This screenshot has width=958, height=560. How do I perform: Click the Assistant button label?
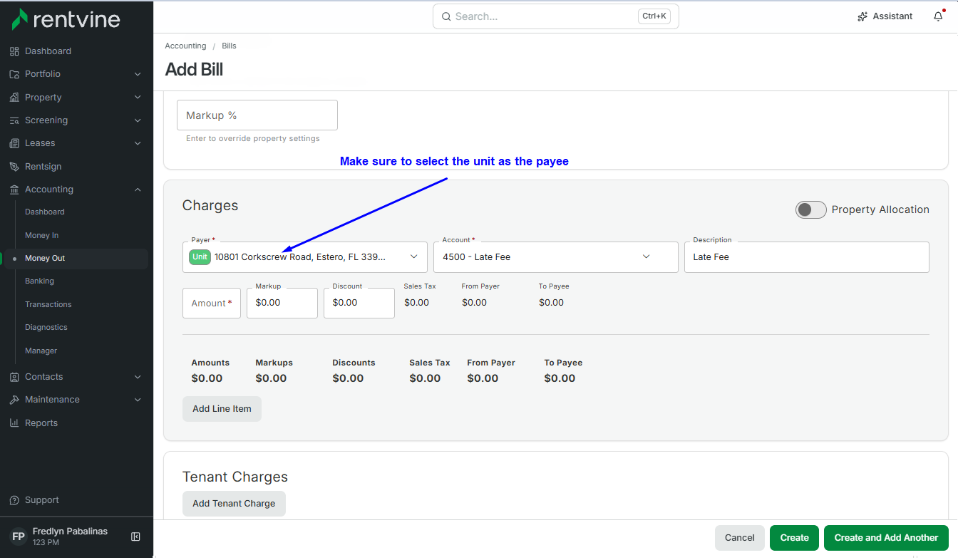pos(892,16)
